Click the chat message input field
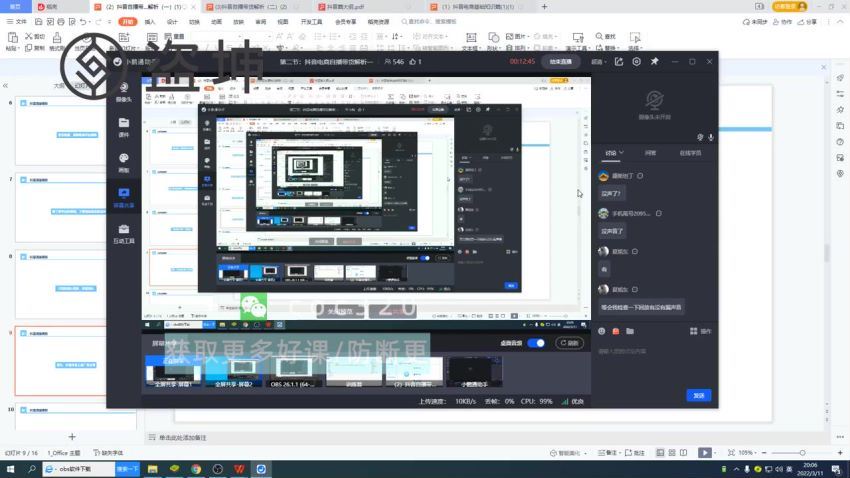 click(655, 352)
